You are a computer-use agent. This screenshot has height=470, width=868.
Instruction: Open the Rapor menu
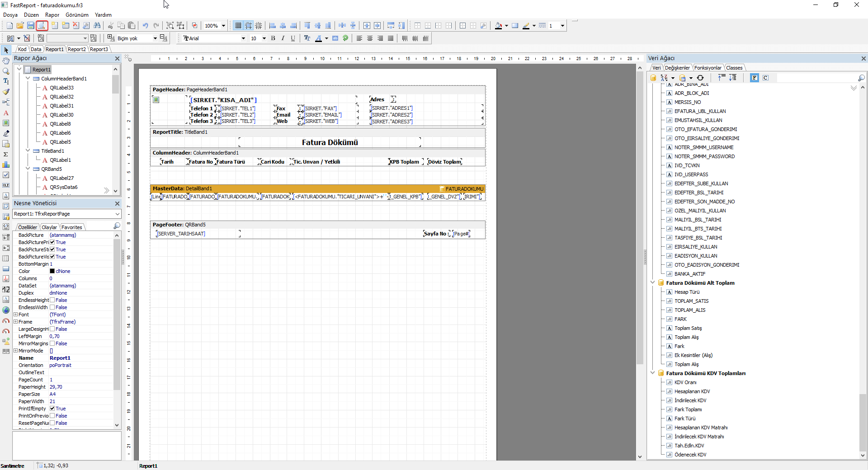click(52, 15)
